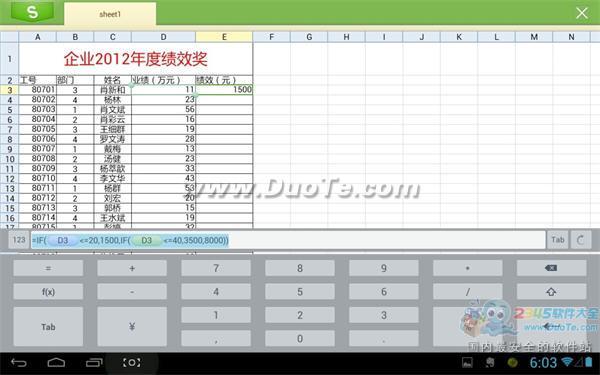Tap the number 7 key
This screenshot has width=600, height=375.
(216, 268)
